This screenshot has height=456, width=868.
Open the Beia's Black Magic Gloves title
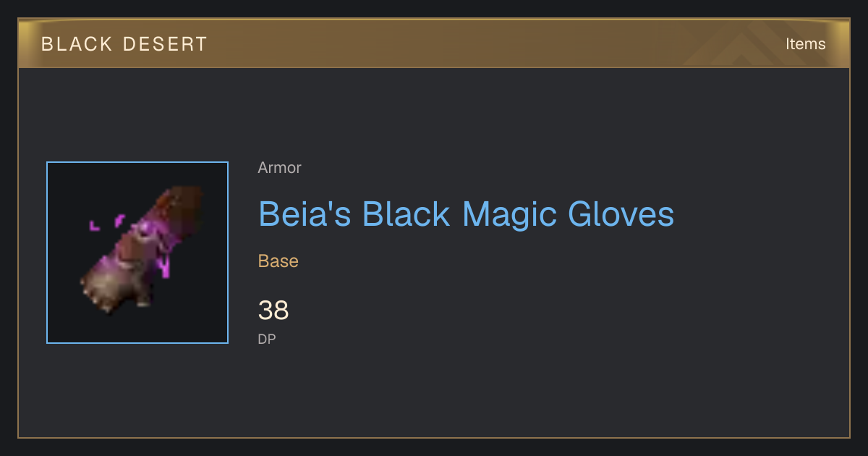[466, 214]
